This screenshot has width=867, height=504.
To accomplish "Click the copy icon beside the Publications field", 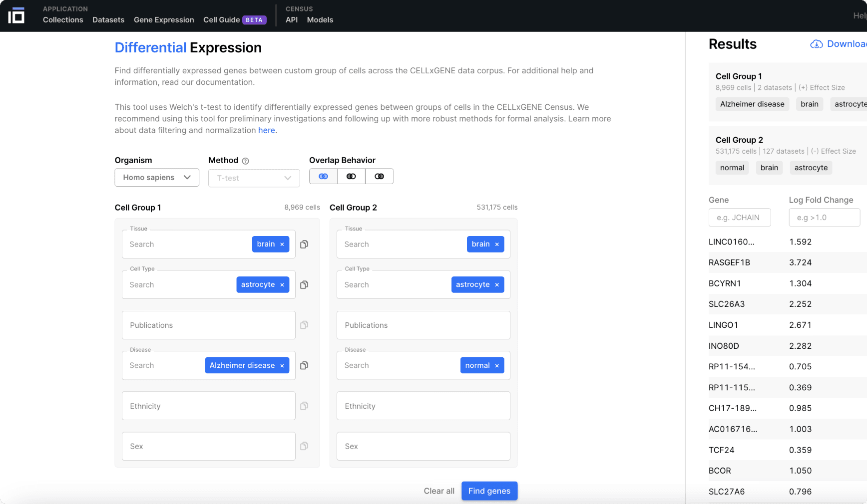I will (304, 325).
